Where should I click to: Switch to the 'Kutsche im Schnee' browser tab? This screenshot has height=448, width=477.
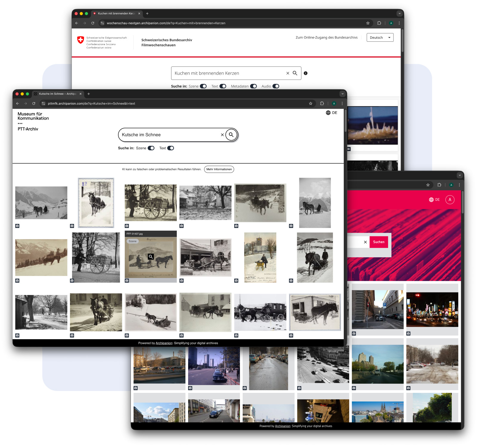tap(57, 94)
